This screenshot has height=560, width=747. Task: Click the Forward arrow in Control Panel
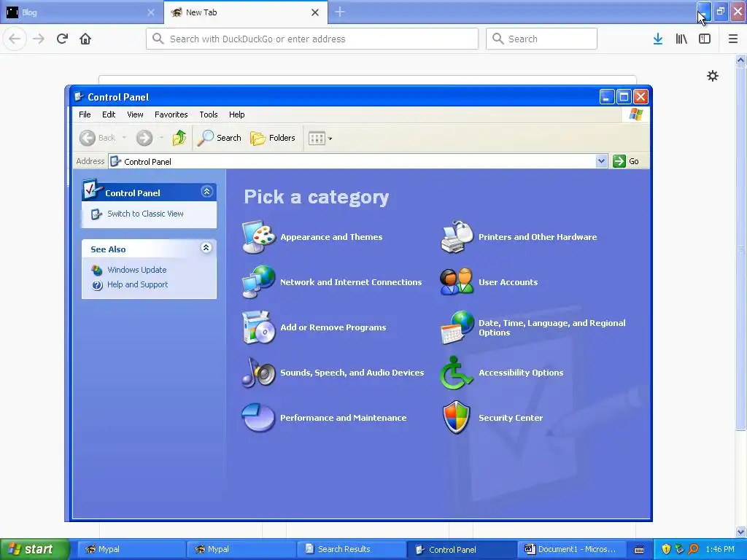point(144,138)
